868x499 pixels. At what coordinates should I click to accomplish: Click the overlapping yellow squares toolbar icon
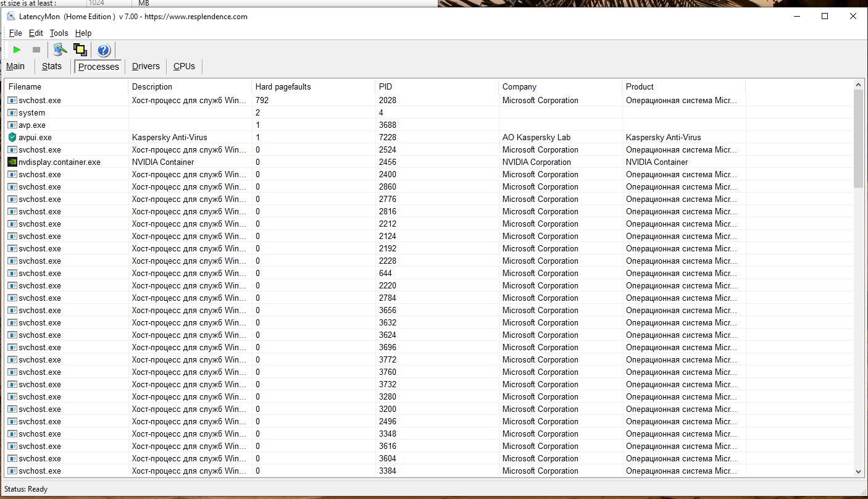[80, 49]
